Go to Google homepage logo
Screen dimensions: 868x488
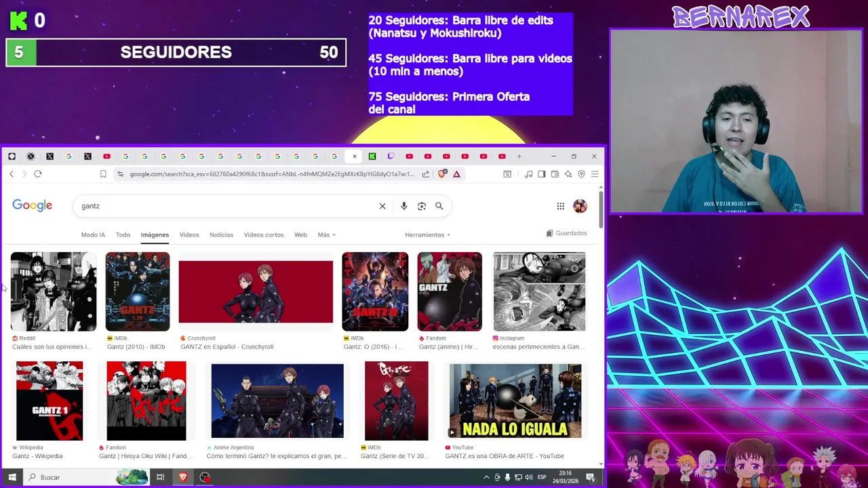32,205
